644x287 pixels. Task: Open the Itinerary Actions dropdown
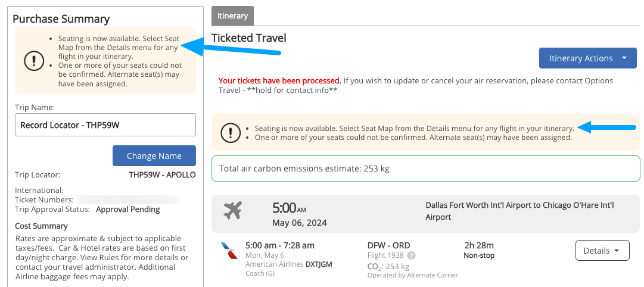587,58
